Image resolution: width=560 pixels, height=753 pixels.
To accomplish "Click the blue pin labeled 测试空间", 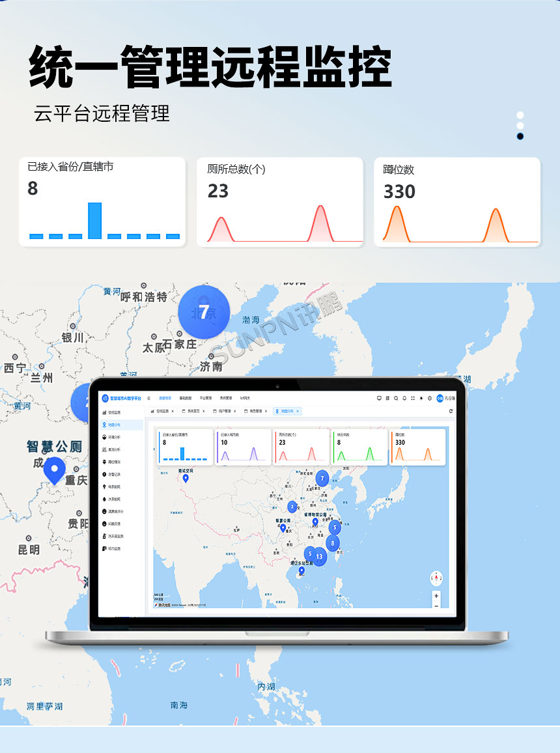I will (x=186, y=479).
